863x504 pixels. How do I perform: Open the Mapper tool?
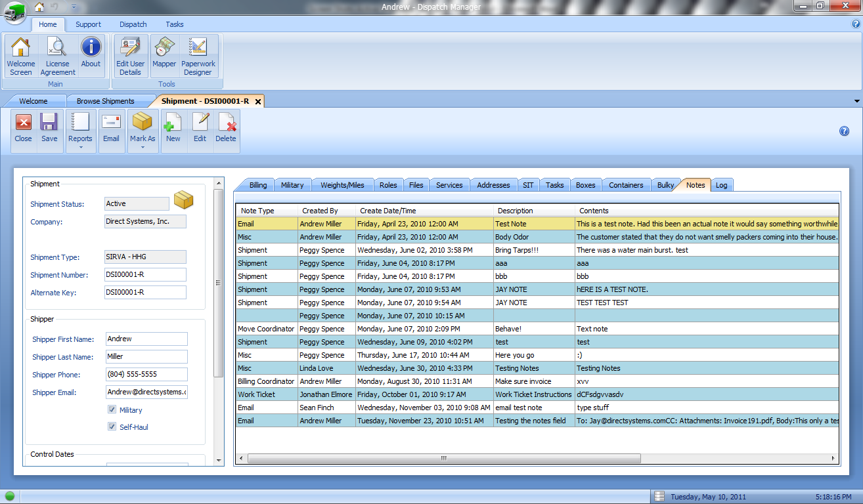tap(164, 56)
